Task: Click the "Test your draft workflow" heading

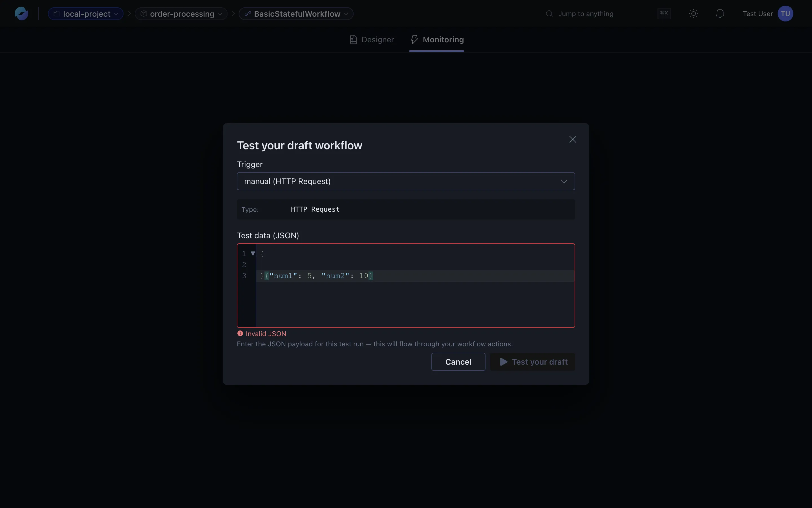Action: click(x=300, y=145)
